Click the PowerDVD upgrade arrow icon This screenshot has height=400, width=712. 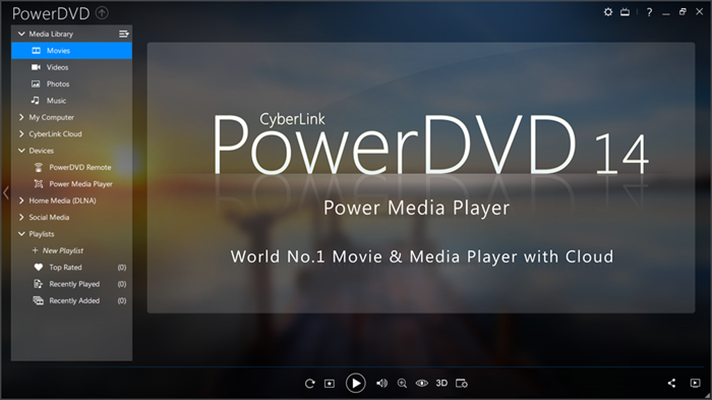(x=102, y=13)
